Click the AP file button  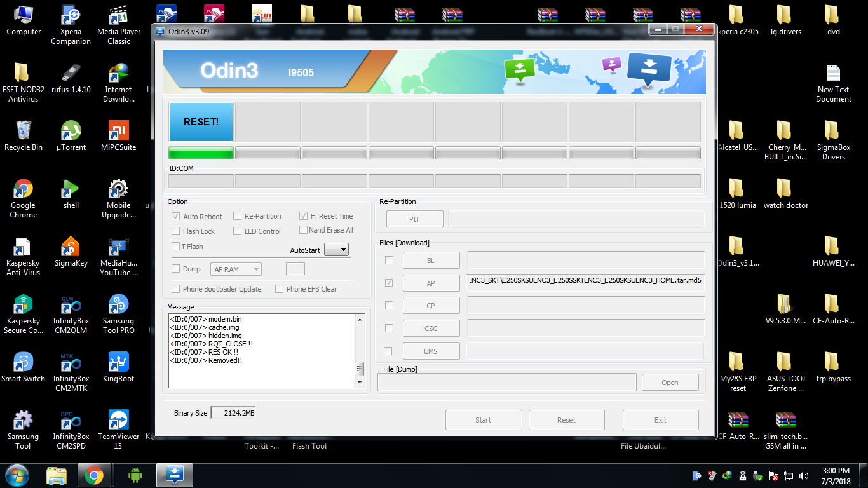pyautogui.click(x=431, y=283)
